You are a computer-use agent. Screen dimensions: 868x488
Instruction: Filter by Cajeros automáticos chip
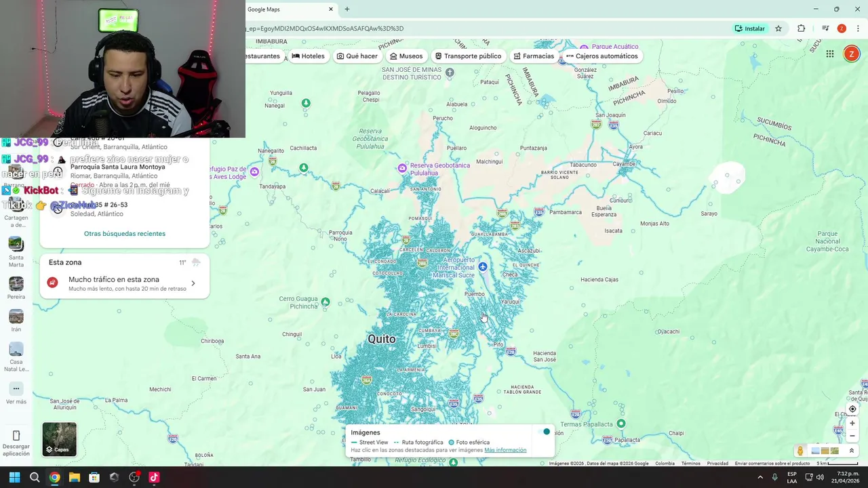point(601,56)
